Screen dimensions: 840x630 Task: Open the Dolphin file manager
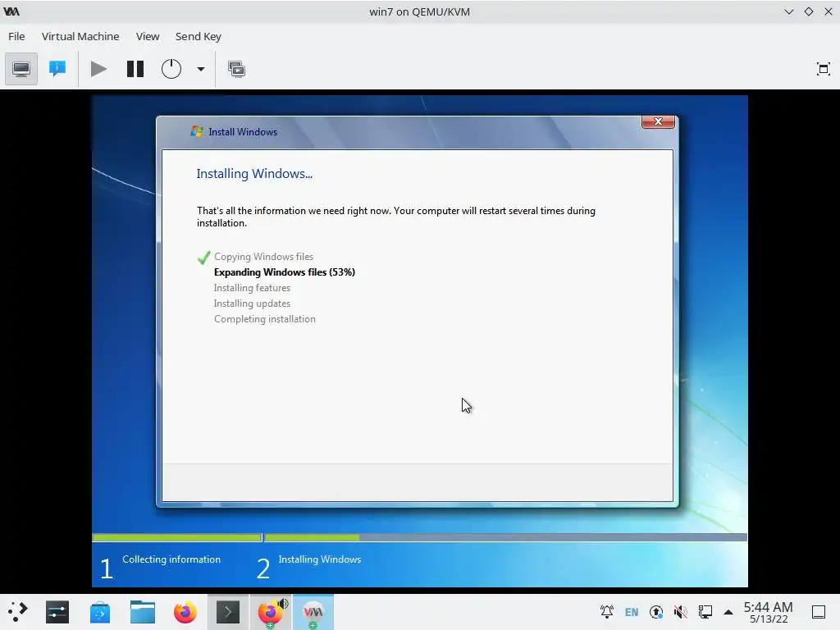pos(143,612)
